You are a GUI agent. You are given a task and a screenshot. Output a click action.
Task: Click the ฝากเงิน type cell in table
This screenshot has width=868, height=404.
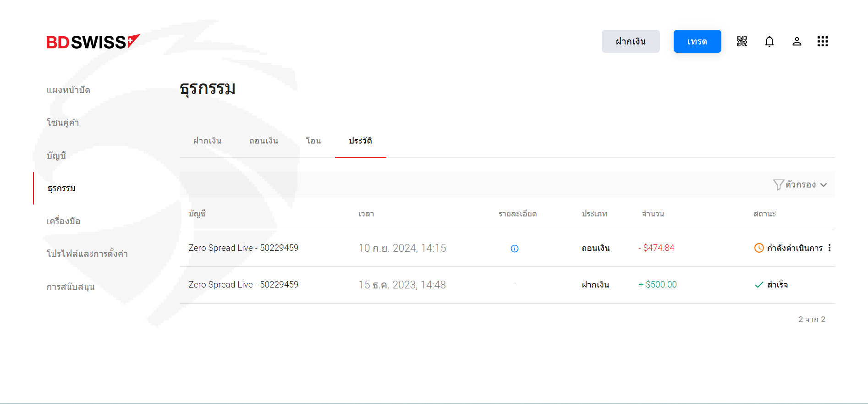595,285
